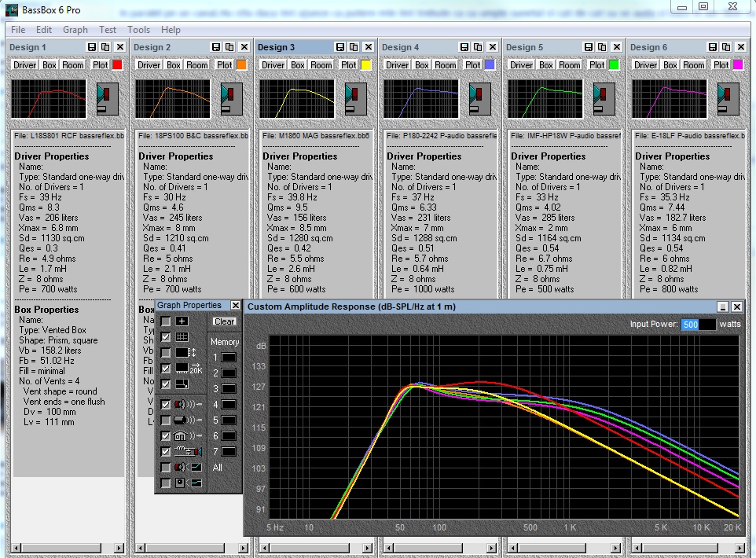Enable the cursor crosshair checkbox in Graph Properties
This screenshot has width=756, height=558.
(165, 321)
